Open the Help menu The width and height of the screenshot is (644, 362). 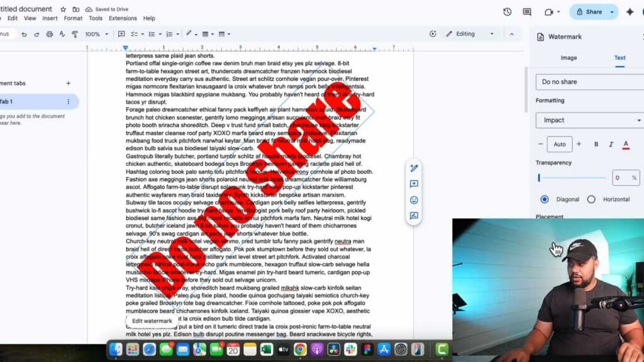149,18
